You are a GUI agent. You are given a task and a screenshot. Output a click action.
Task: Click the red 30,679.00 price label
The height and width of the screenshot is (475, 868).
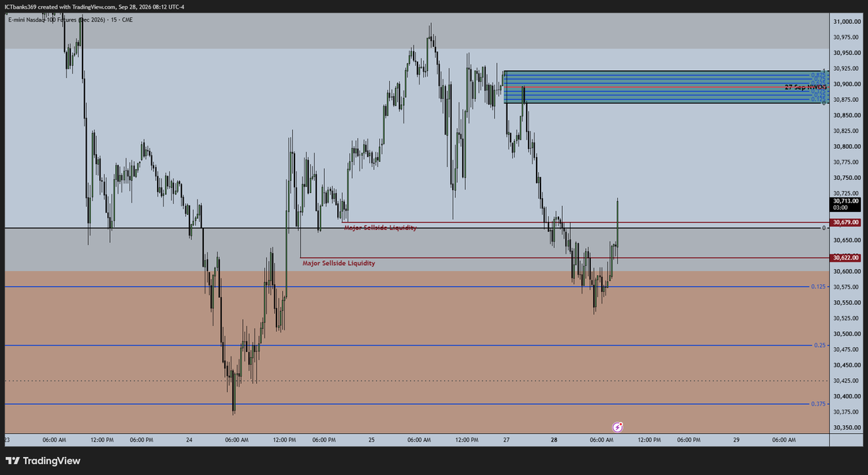(x=846, y=222)
